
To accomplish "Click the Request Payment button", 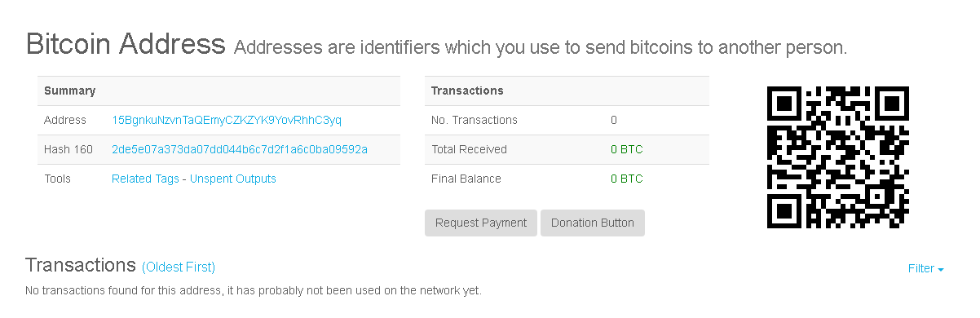I will [481, 223].
